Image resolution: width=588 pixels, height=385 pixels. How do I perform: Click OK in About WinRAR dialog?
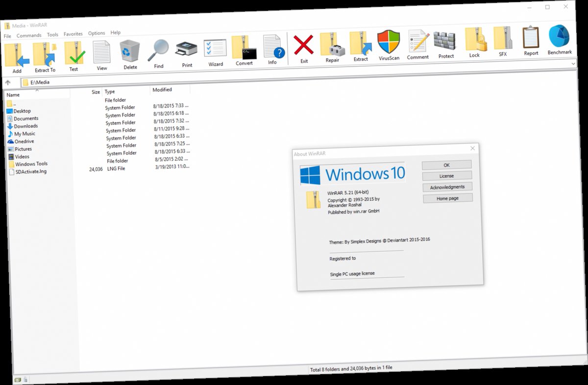[x=446, y=165]
